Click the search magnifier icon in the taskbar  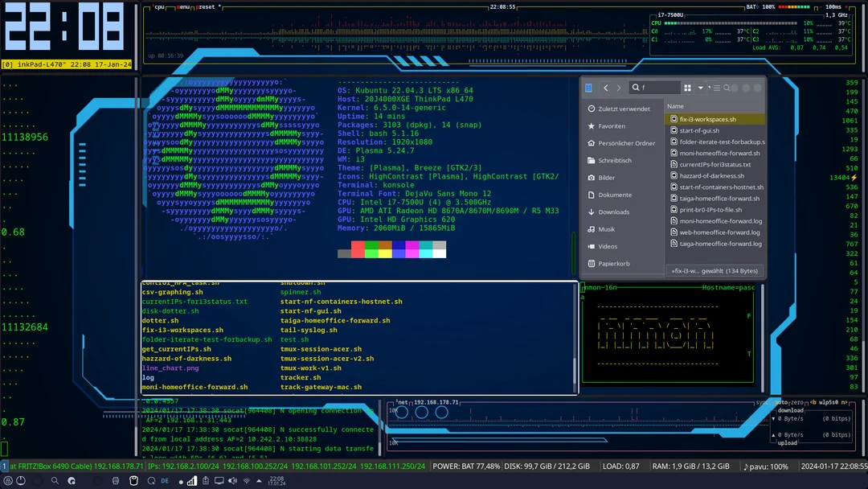pyautogui.click(x=55, y=481)
